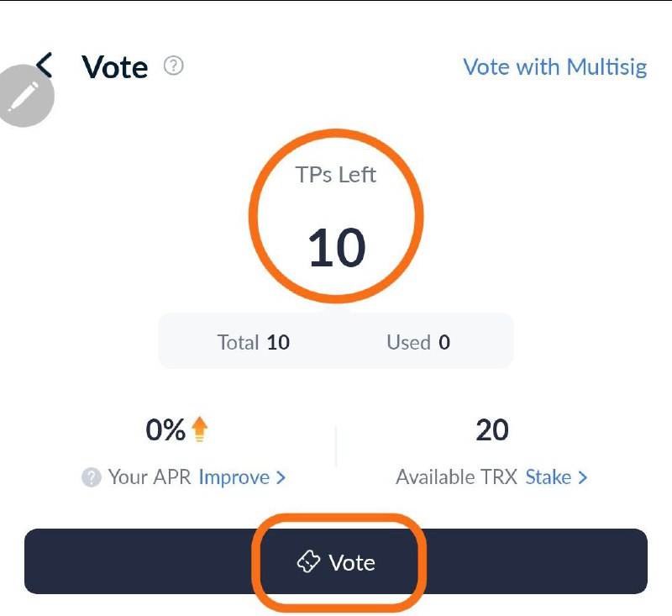Viewport: 672px width, 616px height.
Task: Click the 20 Available TRX amount
Action: tap(492, 430)
